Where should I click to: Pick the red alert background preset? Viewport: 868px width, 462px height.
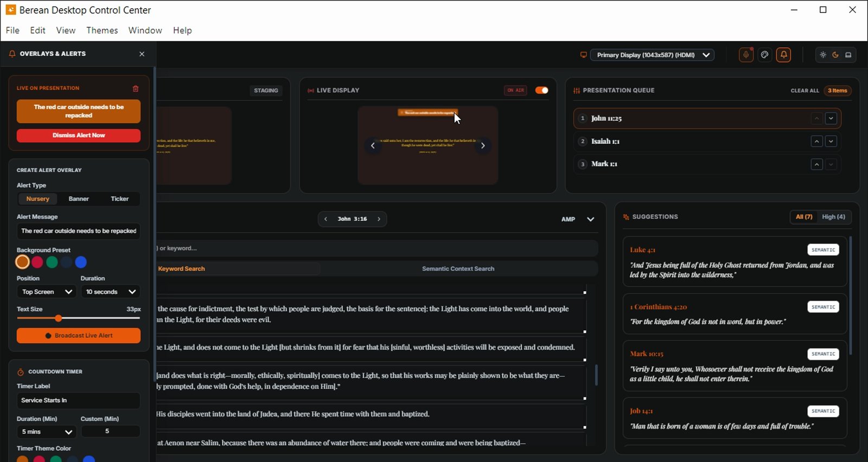(37, 262)
